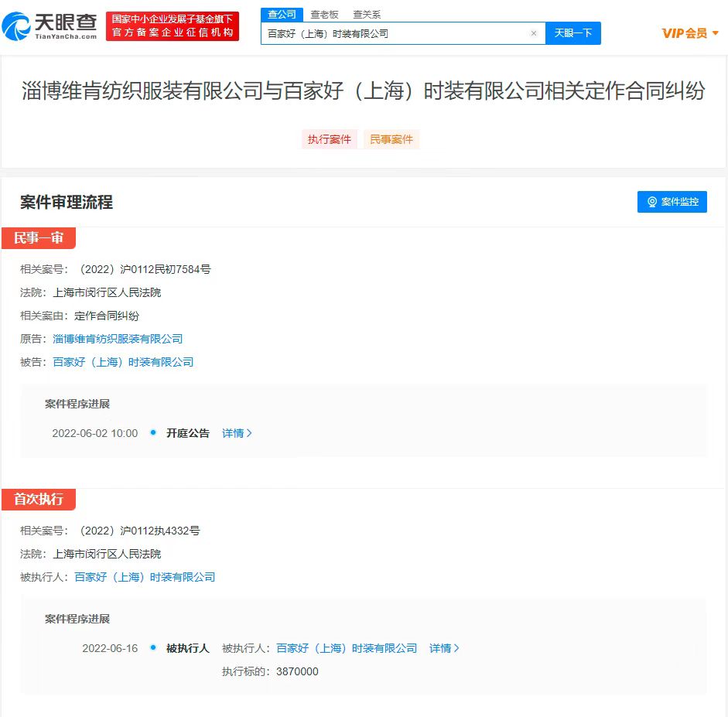
Task: Open 详情 for the 2022-06-16 被执行人 entry
Action: click(x=444, y=648)
